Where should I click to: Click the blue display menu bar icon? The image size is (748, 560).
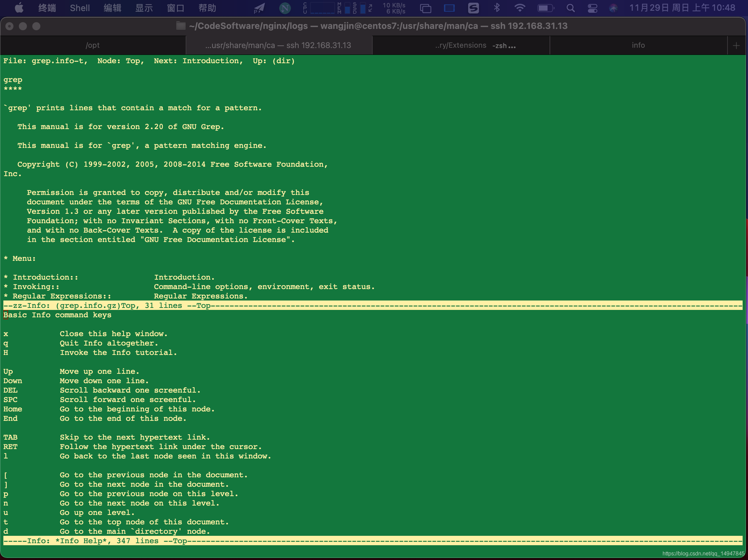click(449, 8)
